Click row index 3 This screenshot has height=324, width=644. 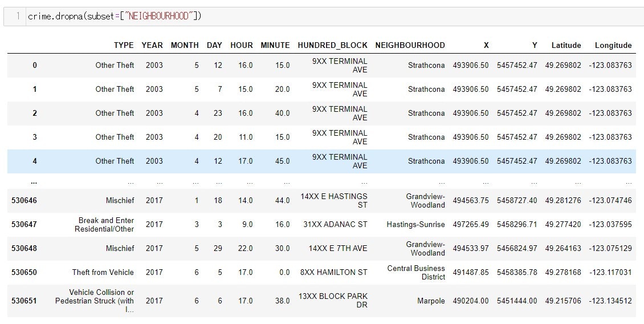pos(35,137)
